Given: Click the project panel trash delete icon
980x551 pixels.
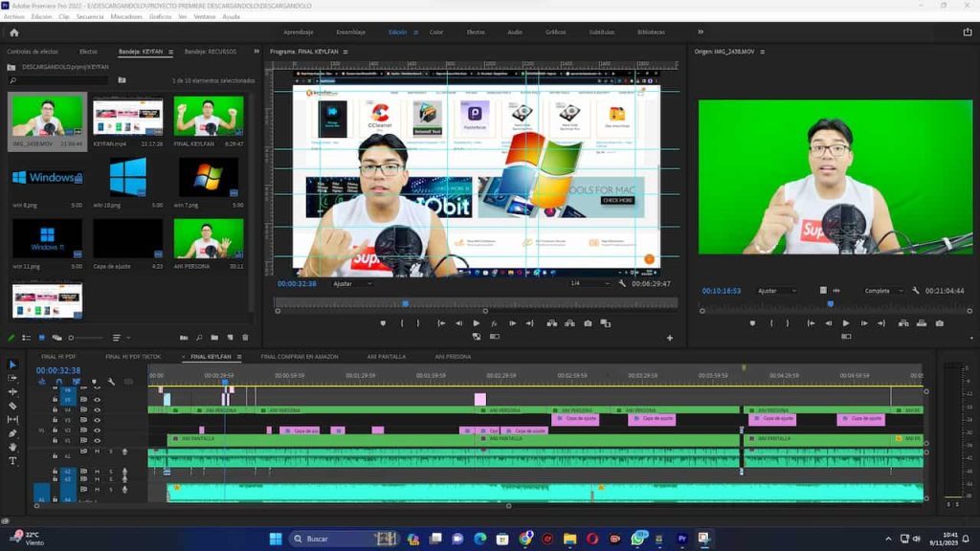Looking at the screenshot, I should click(245, 338).
